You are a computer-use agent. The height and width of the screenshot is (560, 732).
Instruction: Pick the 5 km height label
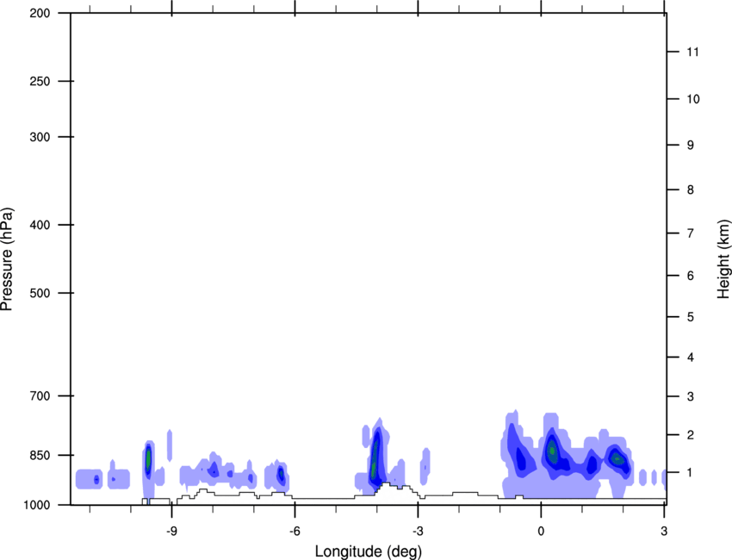(691, 317)
